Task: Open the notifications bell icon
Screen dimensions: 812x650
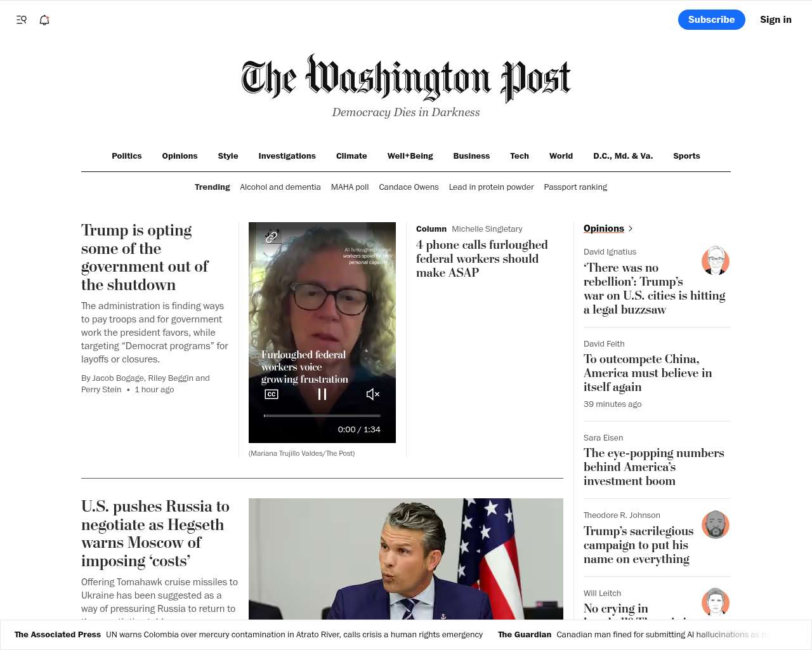Action: click(x=44, y=20)
